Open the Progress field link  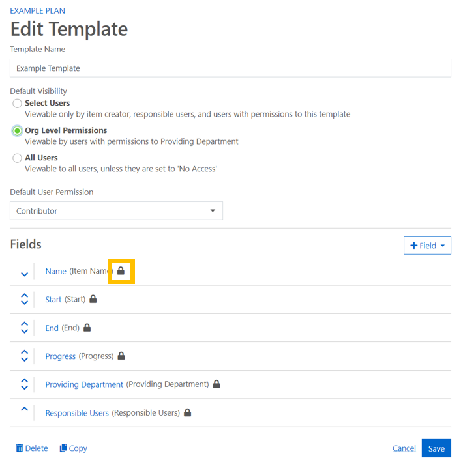pyautogui.click(x=61, y=356)
